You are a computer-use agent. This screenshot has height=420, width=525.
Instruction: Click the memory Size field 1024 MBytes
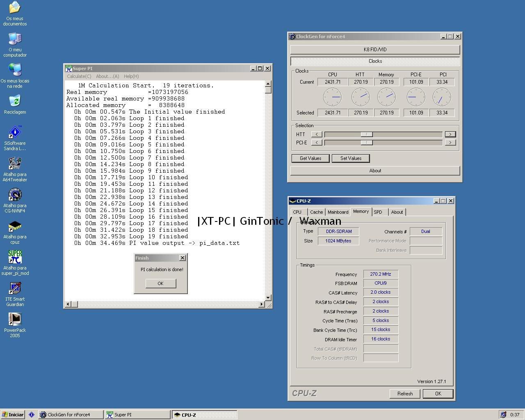click(x=339, y=241)
